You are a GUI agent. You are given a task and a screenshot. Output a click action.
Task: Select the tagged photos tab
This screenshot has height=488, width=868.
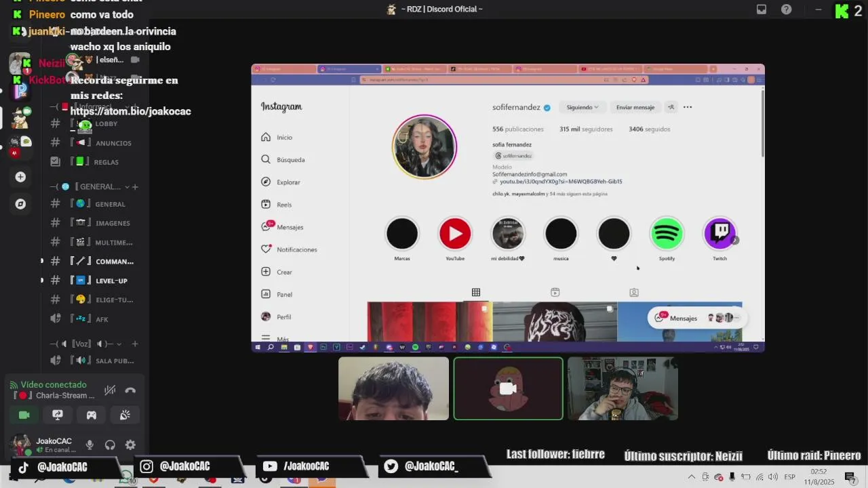[634, 292]
